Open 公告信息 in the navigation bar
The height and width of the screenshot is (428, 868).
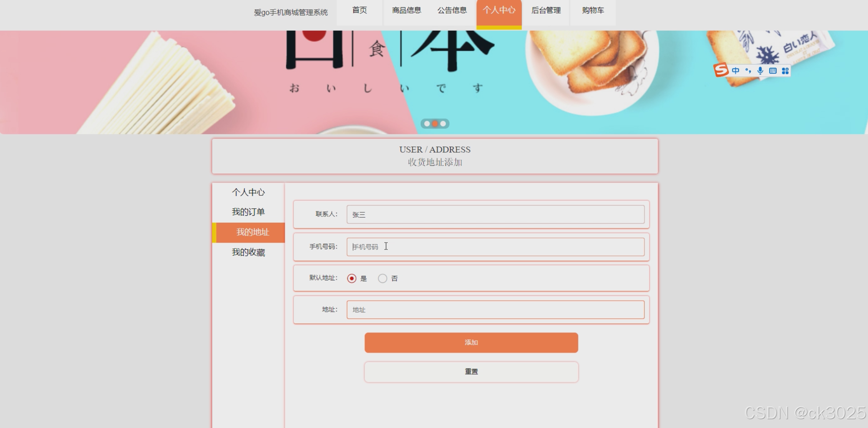[x=452, y=10]
